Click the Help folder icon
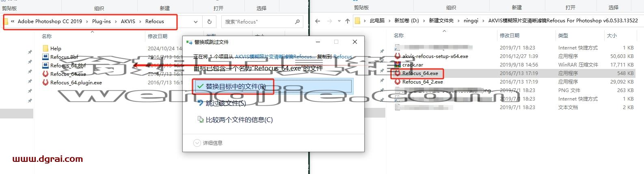This screenshot has width=644, height=174. (x=45, y=48)
